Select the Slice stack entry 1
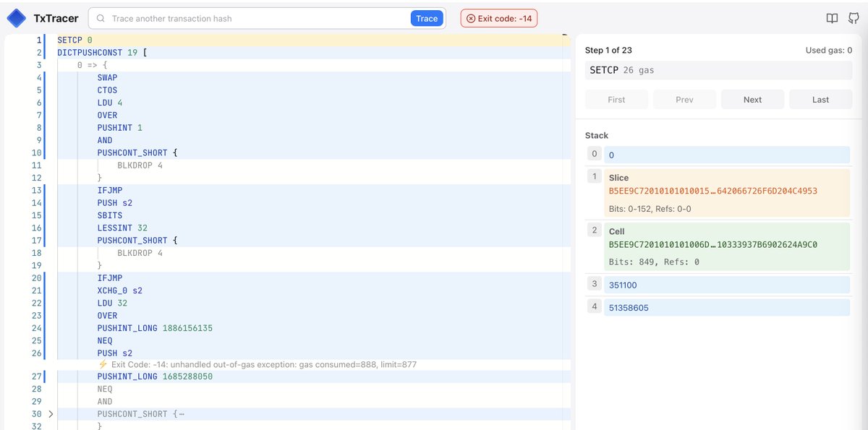This screenshot has height=430, width=868. coord(727,194)
